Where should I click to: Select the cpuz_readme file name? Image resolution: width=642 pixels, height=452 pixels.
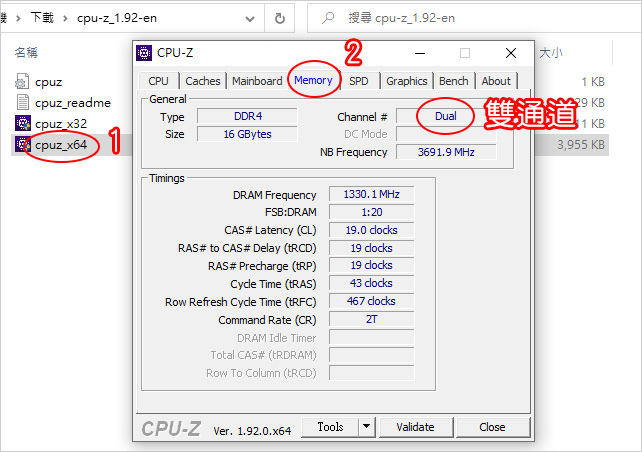click(73, 103)
